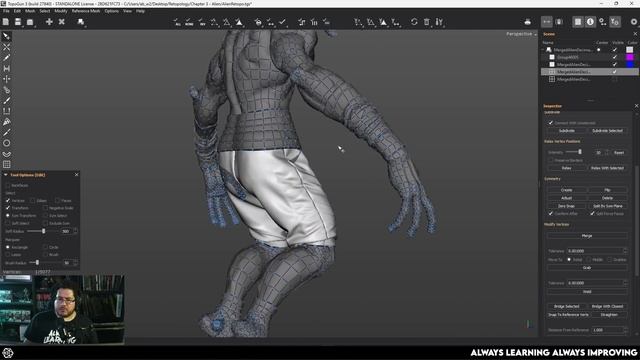This screenshot has width=640, height=360.
Task: Adjust the Soft Radius value stepper
Action: pos(76,231)
